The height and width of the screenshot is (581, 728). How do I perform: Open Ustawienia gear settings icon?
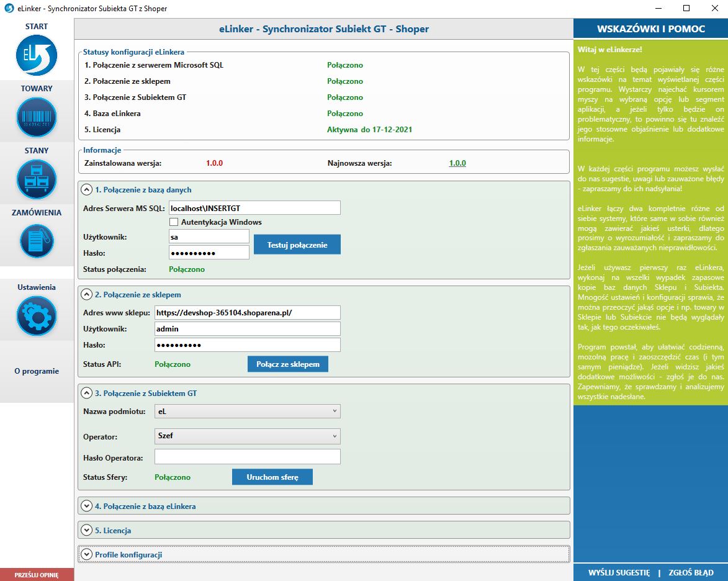click(x=37, y=315)
